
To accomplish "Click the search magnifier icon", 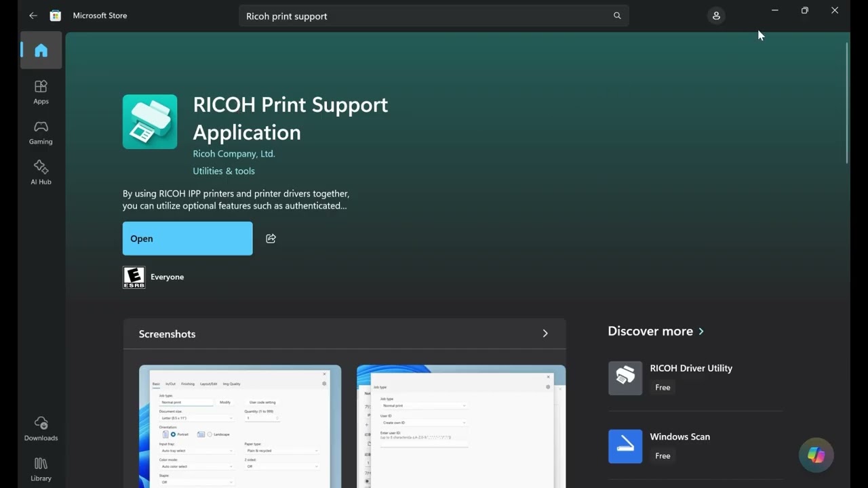I will coord(617,16).
